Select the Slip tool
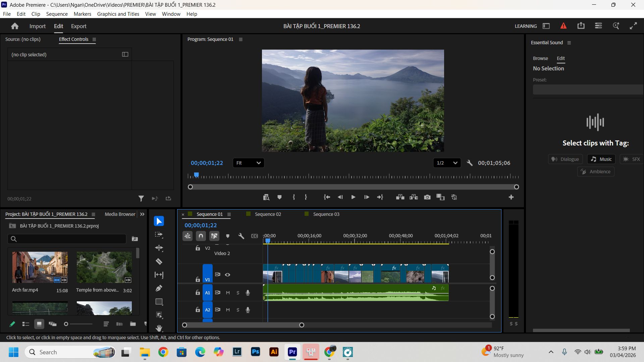Viewport: 644px width, 362px height. click(159, 275)
